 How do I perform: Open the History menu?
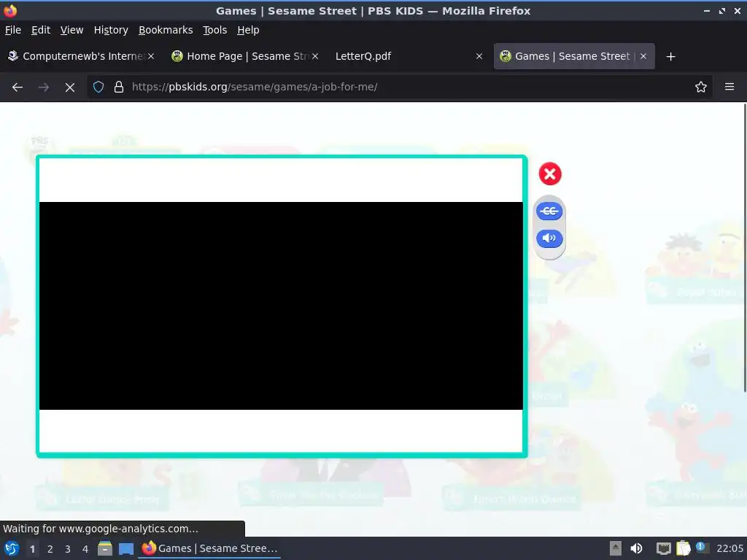click(111, 30)
